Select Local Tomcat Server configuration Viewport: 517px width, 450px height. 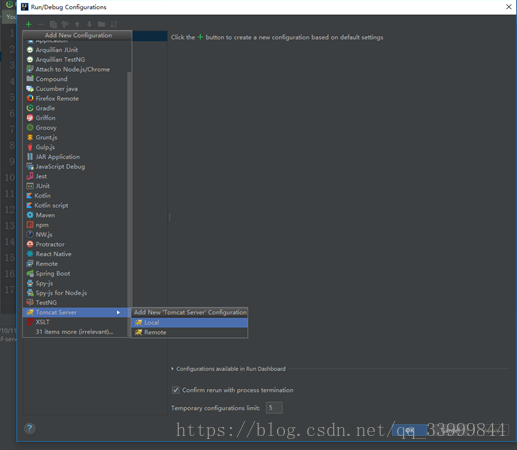(x=189, y=323)
